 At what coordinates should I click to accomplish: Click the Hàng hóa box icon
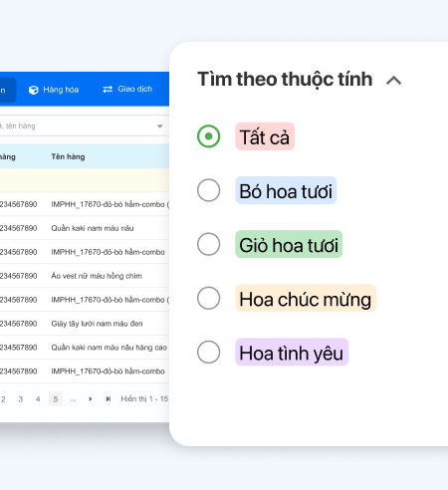point(34,90)
